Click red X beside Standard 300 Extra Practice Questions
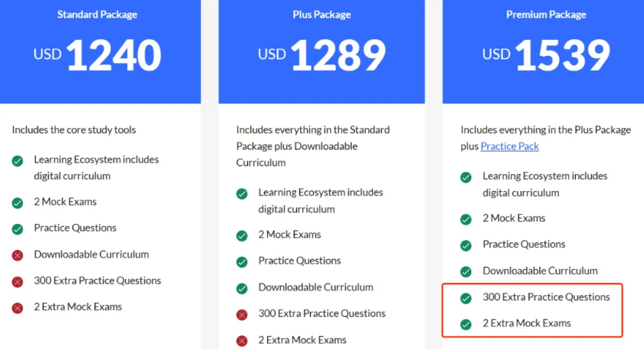644x352 pixels. pos(18,281)
